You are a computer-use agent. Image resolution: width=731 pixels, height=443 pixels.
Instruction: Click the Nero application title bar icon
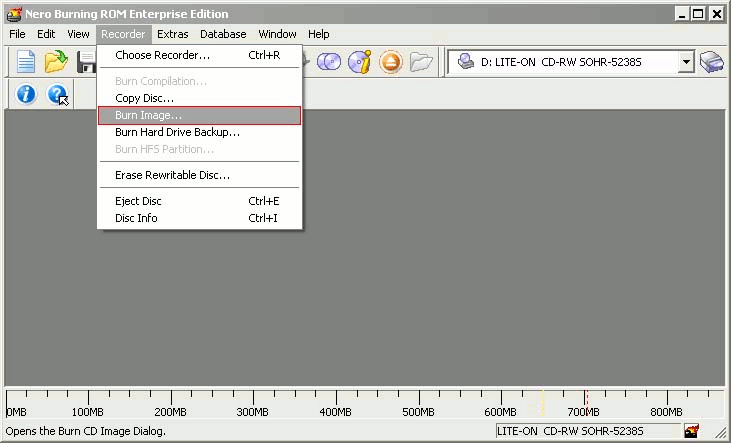tap(14, 14)
